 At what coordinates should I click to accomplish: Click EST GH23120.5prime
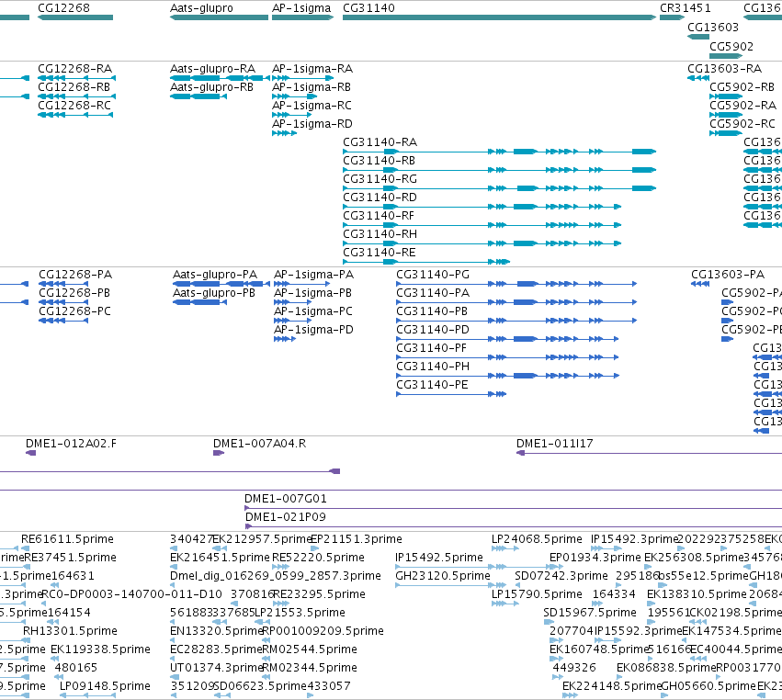tap(443, 576)
